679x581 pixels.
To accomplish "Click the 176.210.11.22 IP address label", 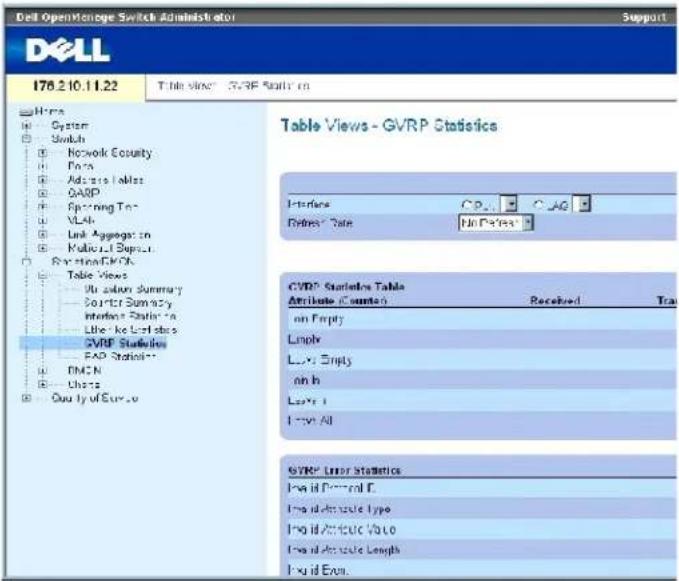I will tap(75, 86).
